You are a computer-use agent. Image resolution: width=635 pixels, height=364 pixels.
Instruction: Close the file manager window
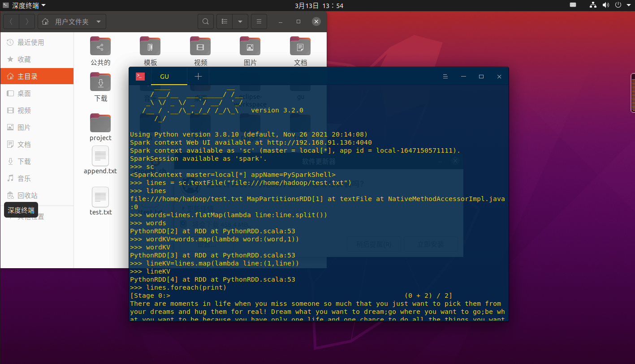click(x=316, y=21)
